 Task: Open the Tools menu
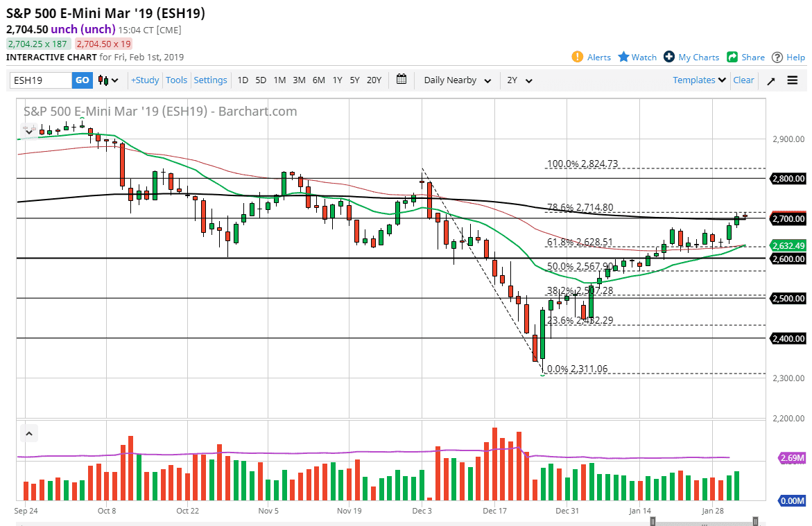pyautogui.click(x=176, y=80)
